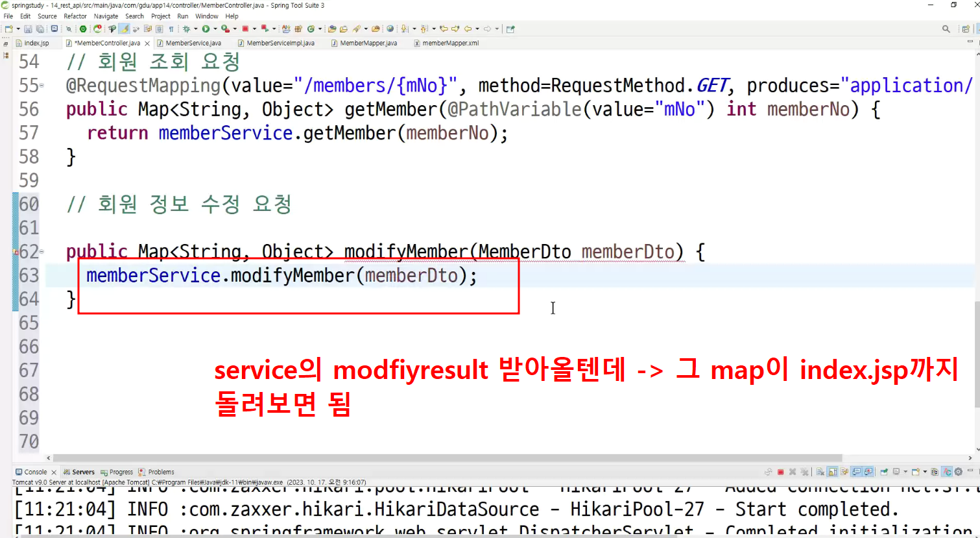This screenshot has height=538, width=980.
Task: Open the Back history dropdown arrow
Action: pos(477,29)
